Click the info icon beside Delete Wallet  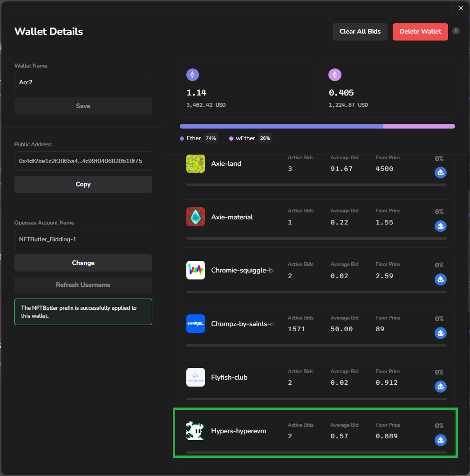456,31
